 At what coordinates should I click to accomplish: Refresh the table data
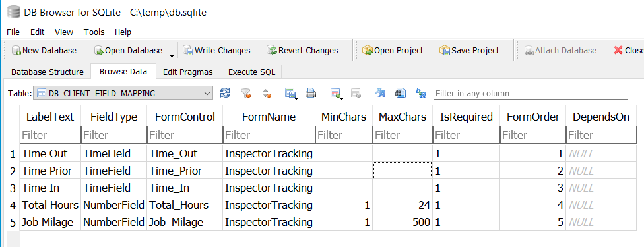225,93
